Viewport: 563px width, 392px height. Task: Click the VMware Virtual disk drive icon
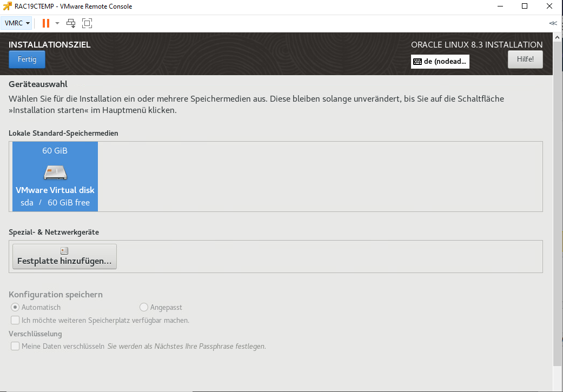pyautogui.click(x=55, y=172)
